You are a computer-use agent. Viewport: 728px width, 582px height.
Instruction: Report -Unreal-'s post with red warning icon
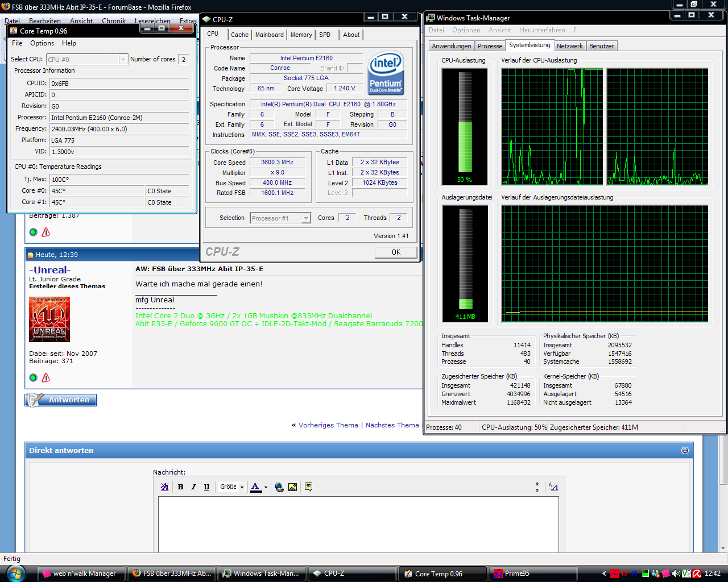[x=46, y=378]
